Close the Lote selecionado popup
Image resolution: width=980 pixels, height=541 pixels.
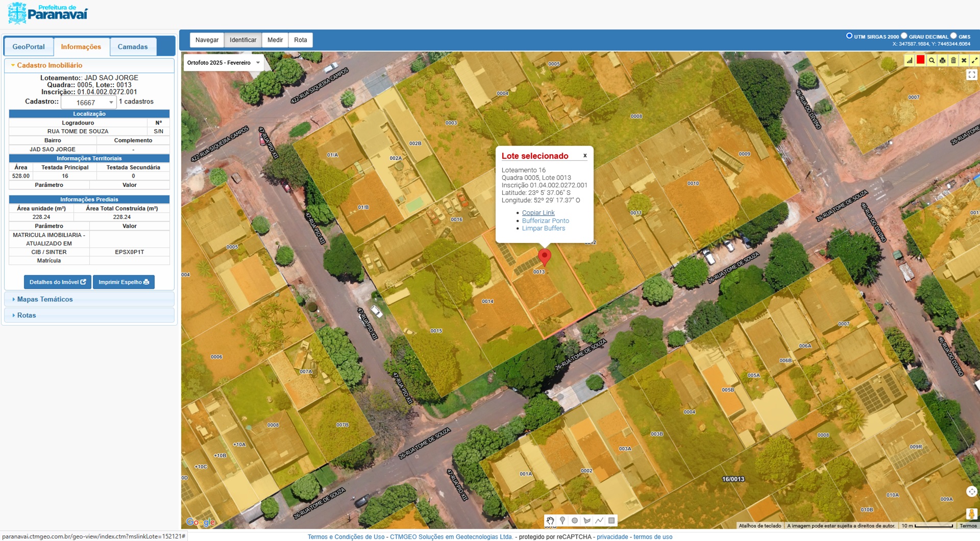tap(585, 156)
